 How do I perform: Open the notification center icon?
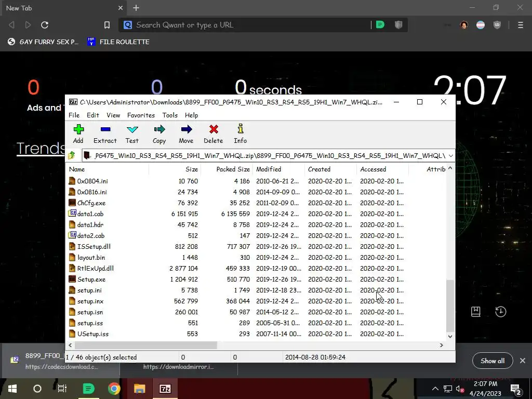tap(516, 389)
